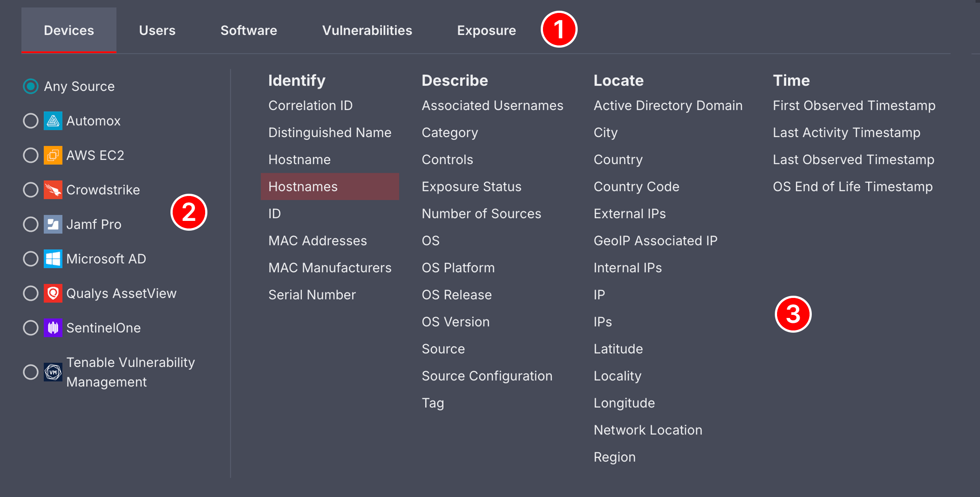The height and width of the screenshot is (497, 980).
Task: Switch to the Vulnerabilities tab
Action: [x=367, y=30]
